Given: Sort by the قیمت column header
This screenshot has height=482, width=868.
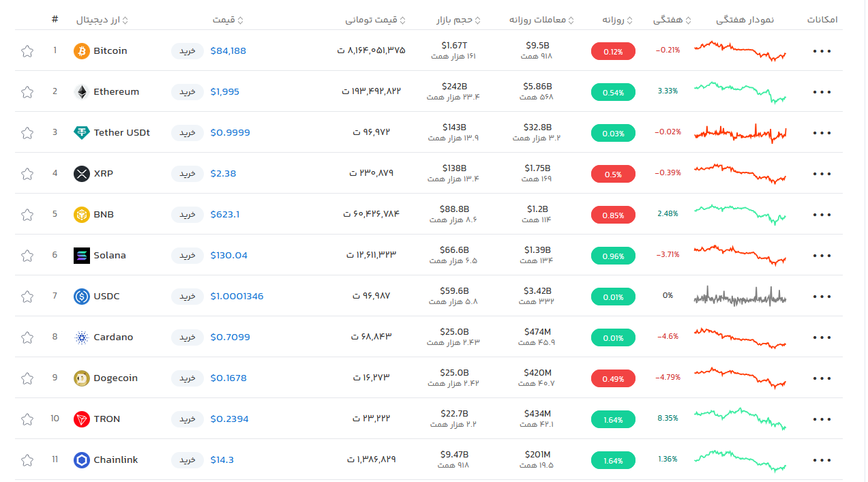Looking at the screenshot, I should [228, 20].
